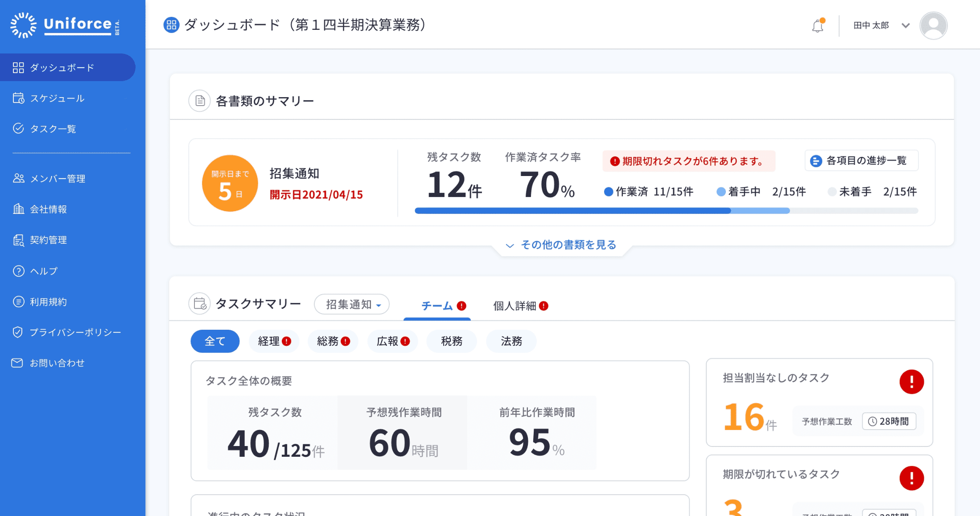This screenshot has height=516, width=980.
Task: Toggle the 税務 department filter
Action: [451, 341]
